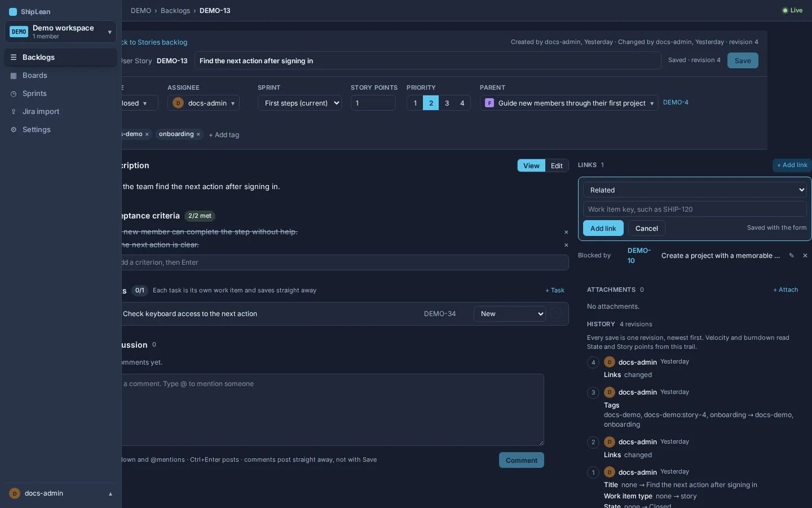Click revision 4 number badge in history
The image size is (812, 508).
click(593, 362)
